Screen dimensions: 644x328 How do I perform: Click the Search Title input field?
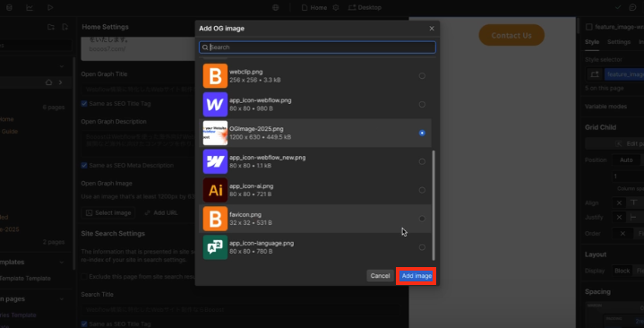tap(240, 309)
